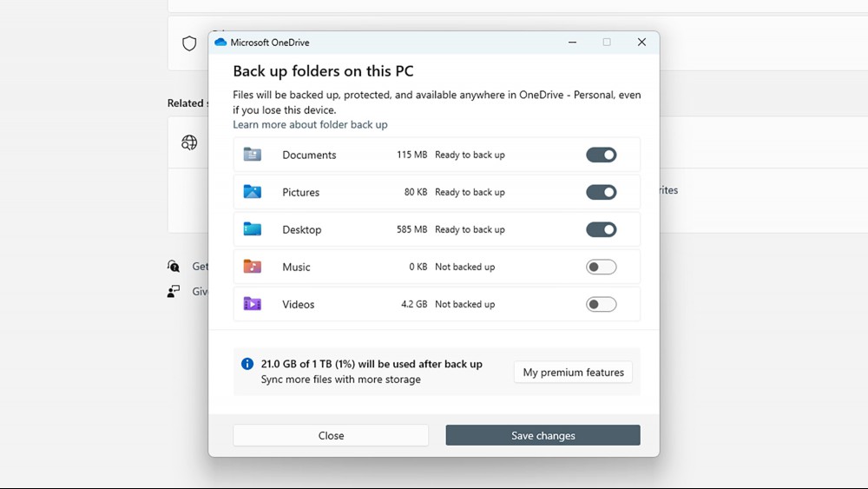Click the Desktop folder name label

pyautogui.click(x=302, y=229)
